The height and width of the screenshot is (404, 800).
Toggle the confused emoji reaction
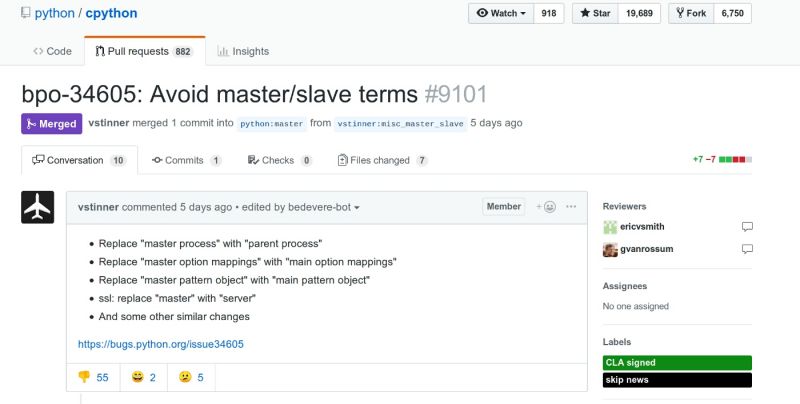(x=191, y=377)
